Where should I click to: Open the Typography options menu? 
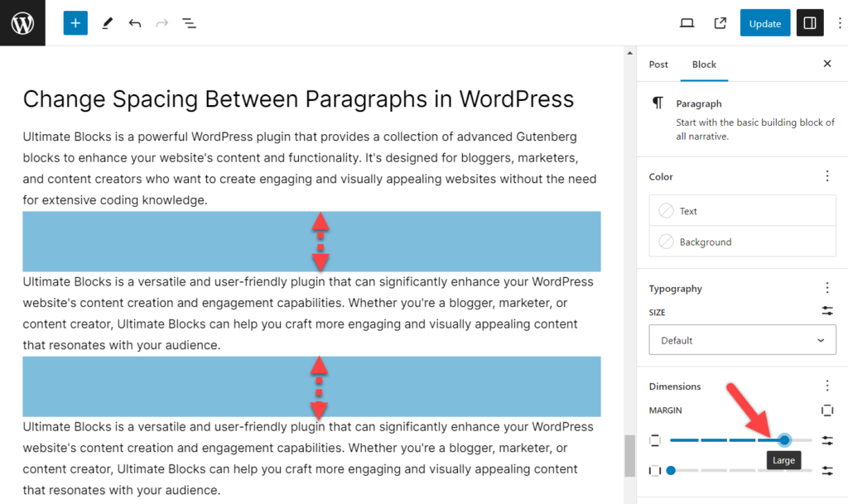(826, 287)
